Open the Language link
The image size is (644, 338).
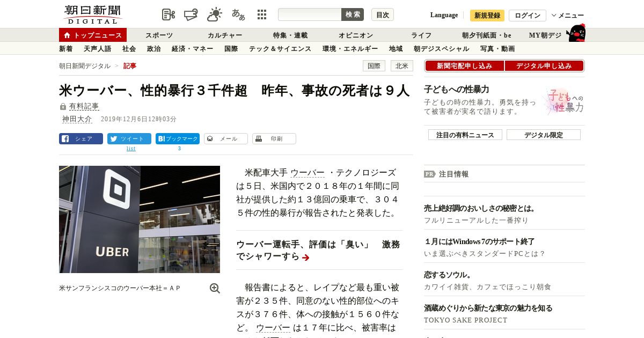coord(444,15)
